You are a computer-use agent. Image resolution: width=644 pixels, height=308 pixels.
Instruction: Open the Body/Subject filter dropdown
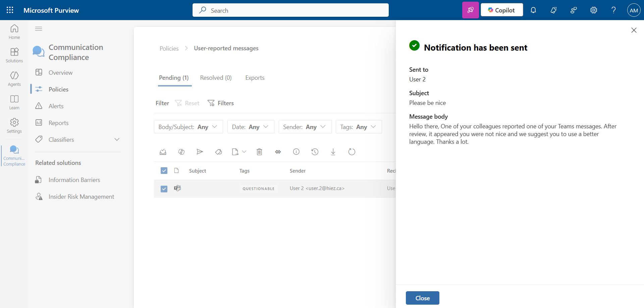click(188, 127)
